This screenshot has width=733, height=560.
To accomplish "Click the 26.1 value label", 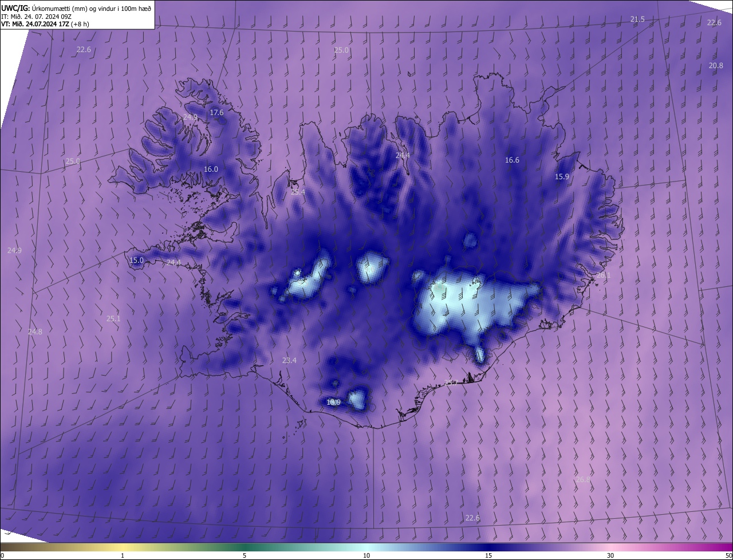I will tap(604, 275).
